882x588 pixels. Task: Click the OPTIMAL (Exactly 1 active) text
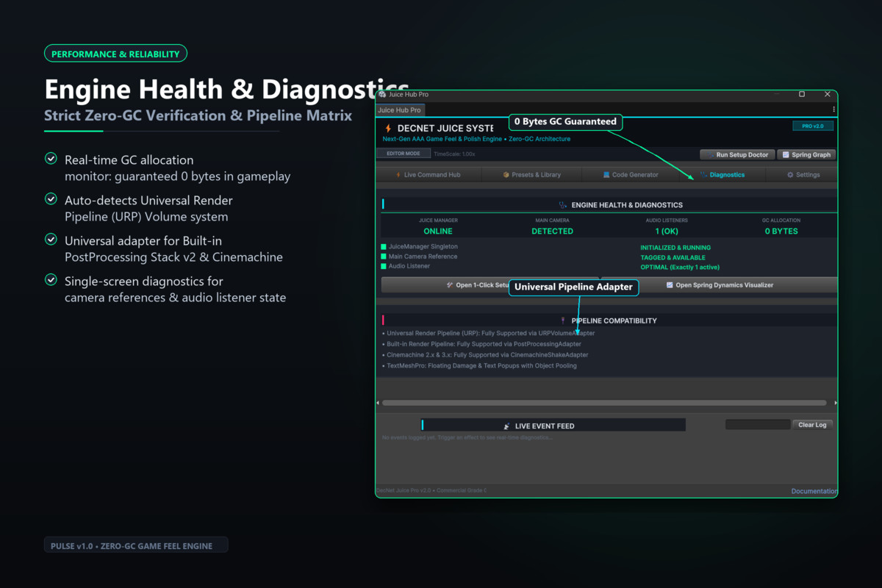click(680, 267)
